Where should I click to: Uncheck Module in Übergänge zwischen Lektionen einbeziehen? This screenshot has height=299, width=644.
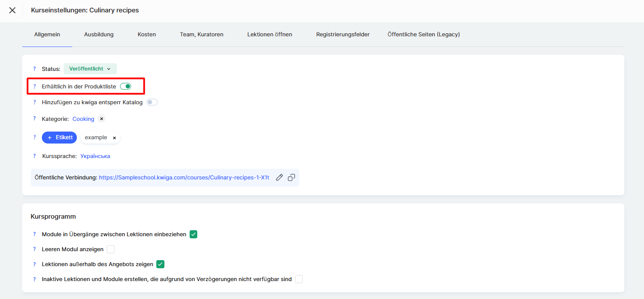pyautogui.click(x=193, y=234)
